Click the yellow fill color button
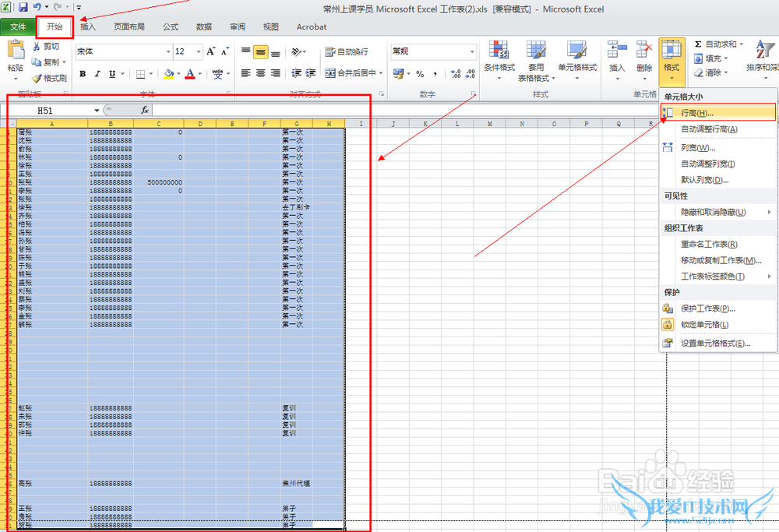This screenshot has width=779, height=532. 168,74
